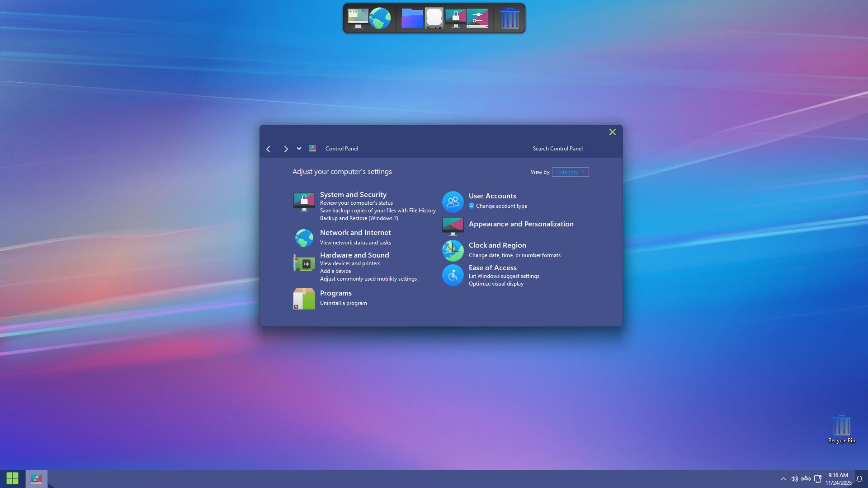Click the User Accounts people icon
The image size is (868, 488).
453,202
